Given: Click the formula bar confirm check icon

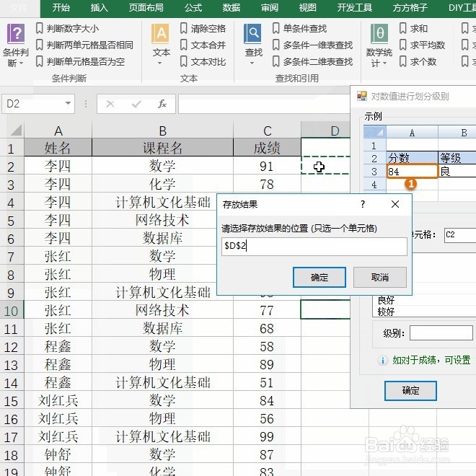Looking at the screenshot, I should 136,104.
